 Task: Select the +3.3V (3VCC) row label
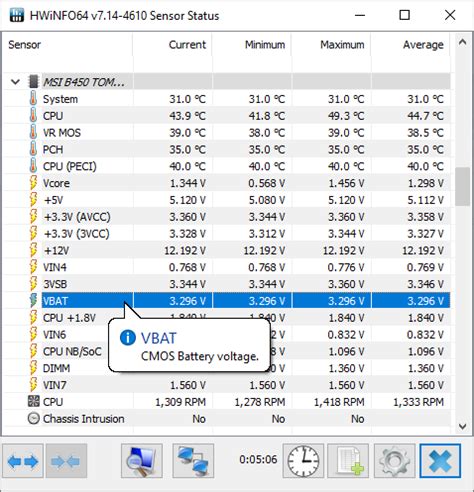click(x=77, y=233)
